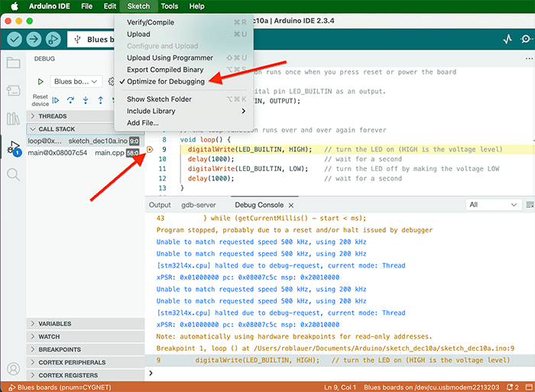Click the Breakpoint 1, loop () console line
Image resolution: width=535 pixels, height=392 pixels.
coord(335,348)
